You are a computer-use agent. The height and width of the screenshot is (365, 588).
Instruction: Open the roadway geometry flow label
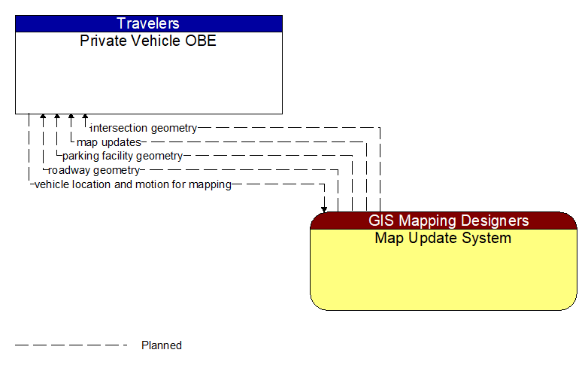pos(94,170)
